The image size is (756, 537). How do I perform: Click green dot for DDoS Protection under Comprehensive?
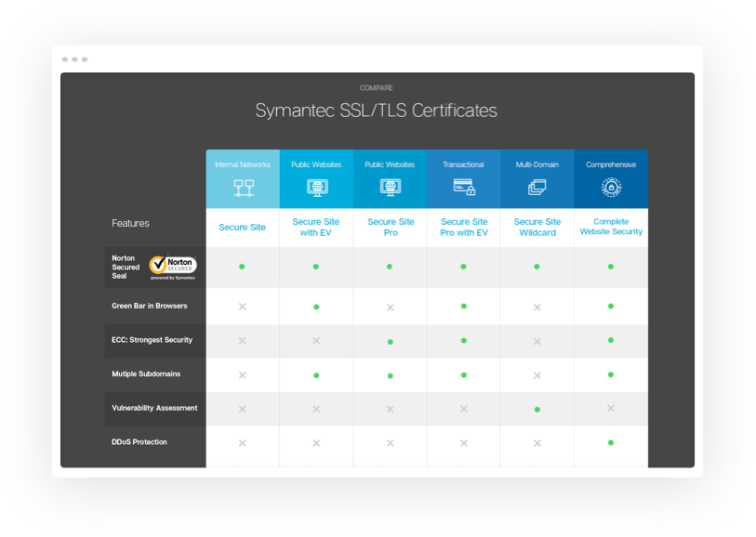coord(611,443)
